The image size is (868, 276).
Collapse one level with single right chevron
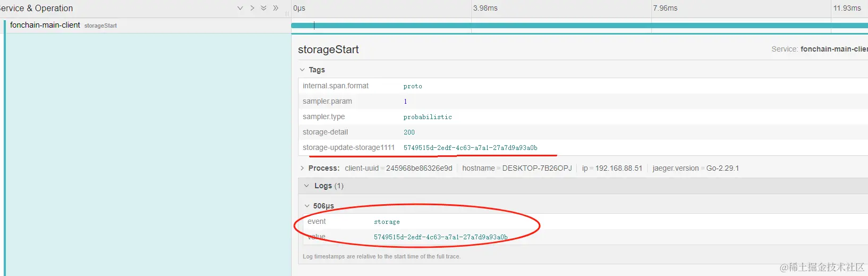252,8
